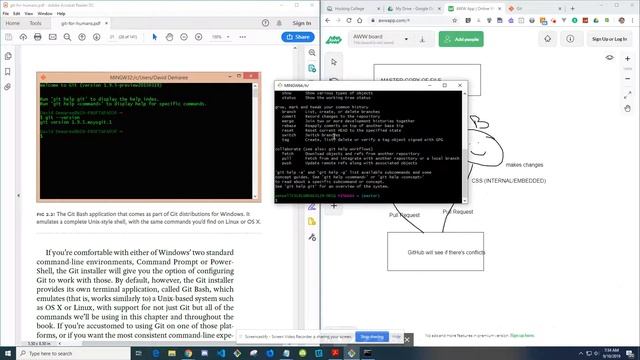Open more tools ellipsis in Acrobat toolbar
Image resolution: width=640 pixels, height=360 pixels.
[242, 37]
